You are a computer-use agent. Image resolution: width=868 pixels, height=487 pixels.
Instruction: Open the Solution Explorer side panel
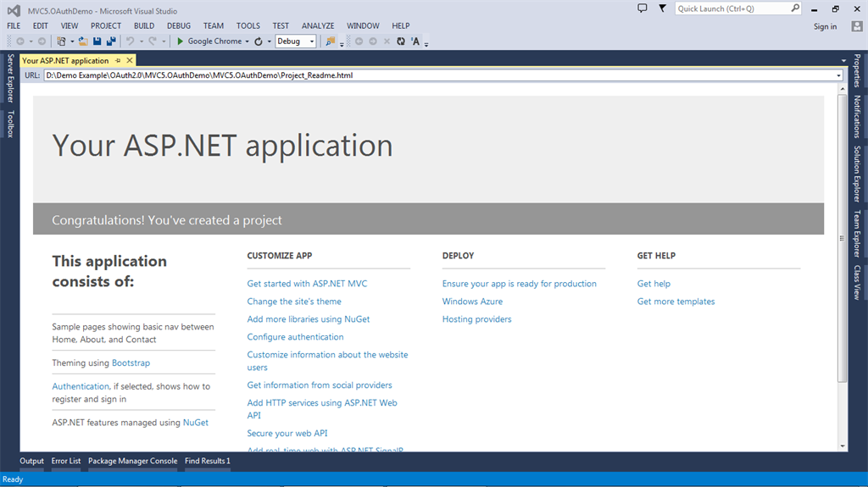857,174
